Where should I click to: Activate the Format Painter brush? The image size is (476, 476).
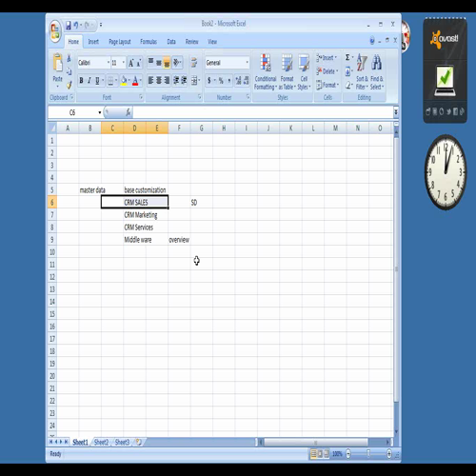pos(69,85)
